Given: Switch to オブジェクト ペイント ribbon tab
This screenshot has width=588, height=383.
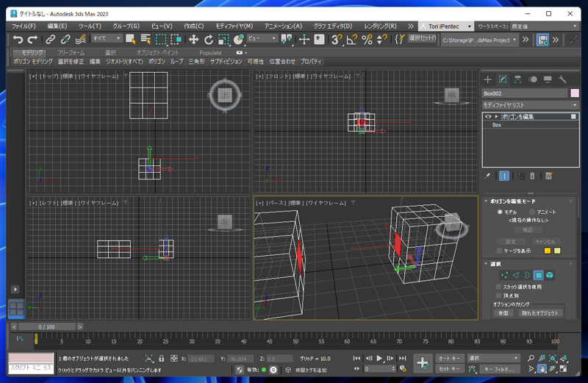Looking at the screenshot, I should coord(157,52).
